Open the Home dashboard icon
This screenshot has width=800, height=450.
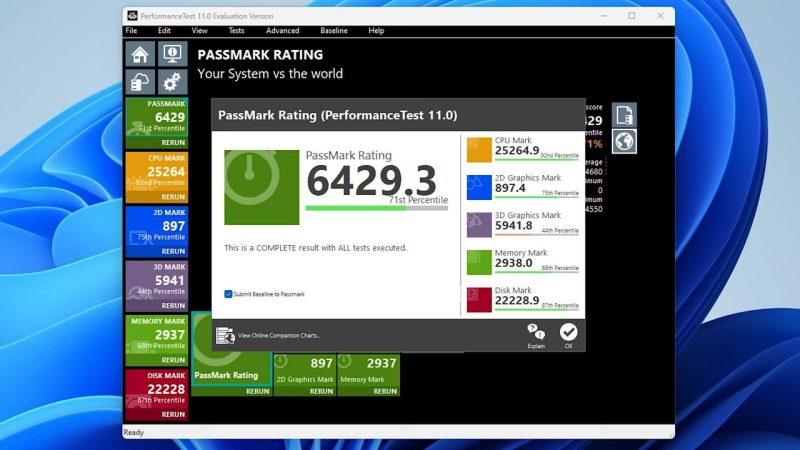tap(140, 54)
